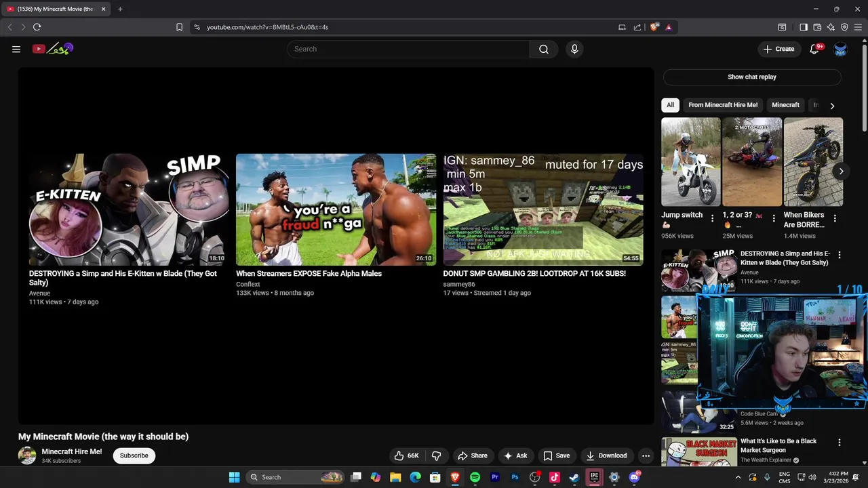Save the video to a playlist
The image size is (868, 488).
pos(556,455)
